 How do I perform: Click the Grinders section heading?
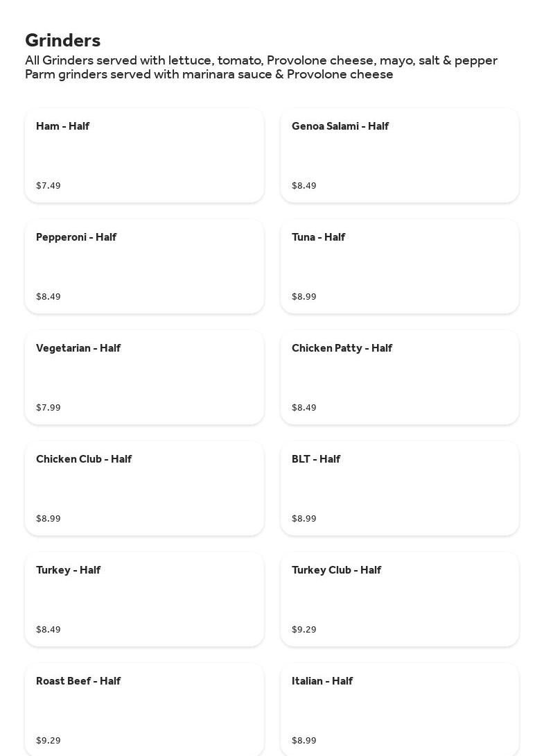[63, 40]
